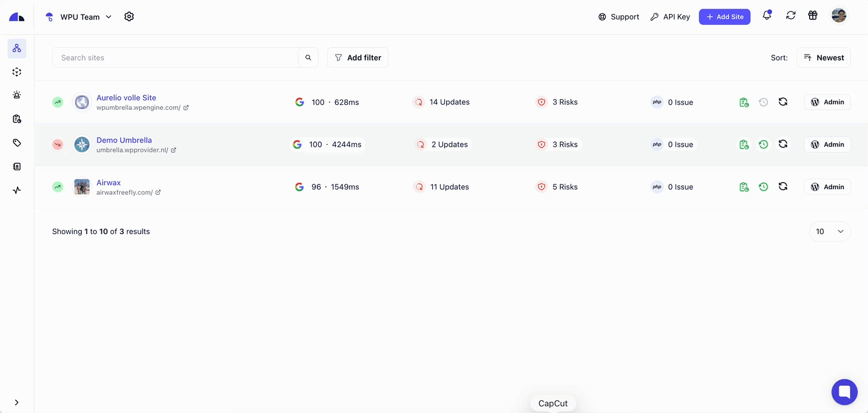The height and width of the screenshot is (413, 868).
Task: Open the Admin button for Airwax
Action: pos(827,187)
